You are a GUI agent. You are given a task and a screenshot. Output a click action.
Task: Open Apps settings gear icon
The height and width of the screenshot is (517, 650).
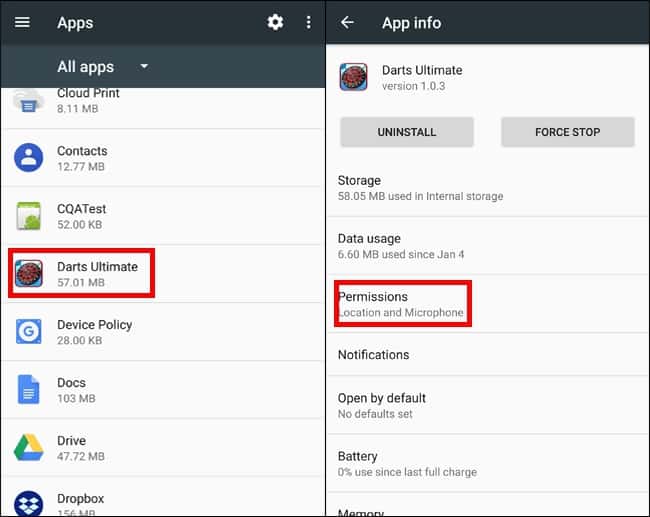(275, 22)
